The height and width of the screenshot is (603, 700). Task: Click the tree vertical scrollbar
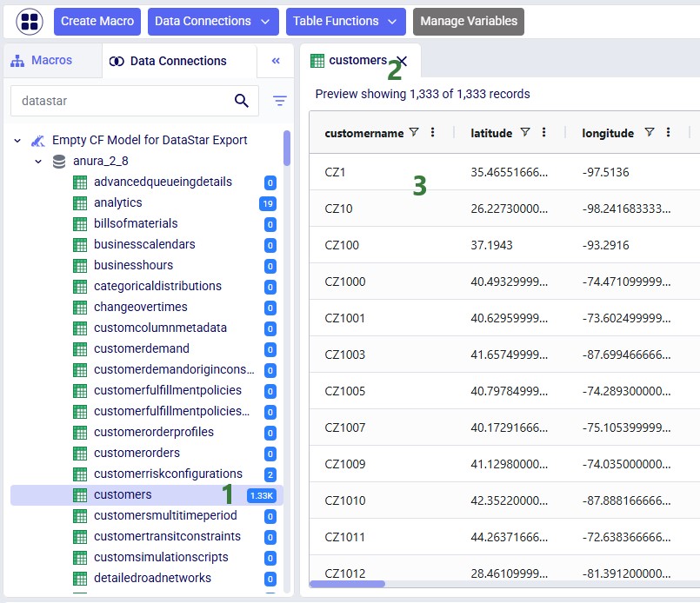point(287,148)
